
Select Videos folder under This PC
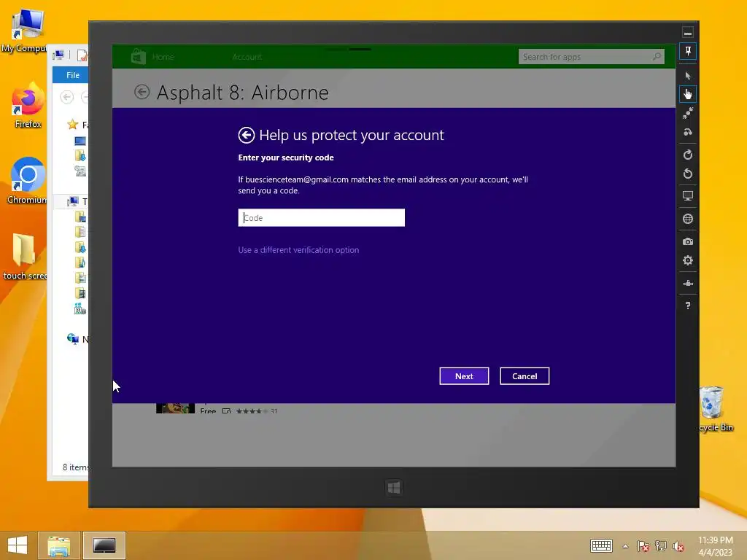[80, 293]
